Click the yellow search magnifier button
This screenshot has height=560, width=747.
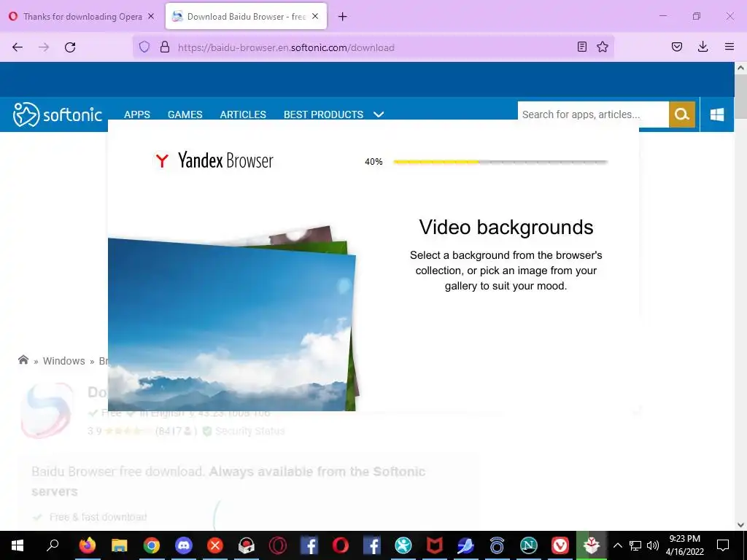tap(682, 114)
